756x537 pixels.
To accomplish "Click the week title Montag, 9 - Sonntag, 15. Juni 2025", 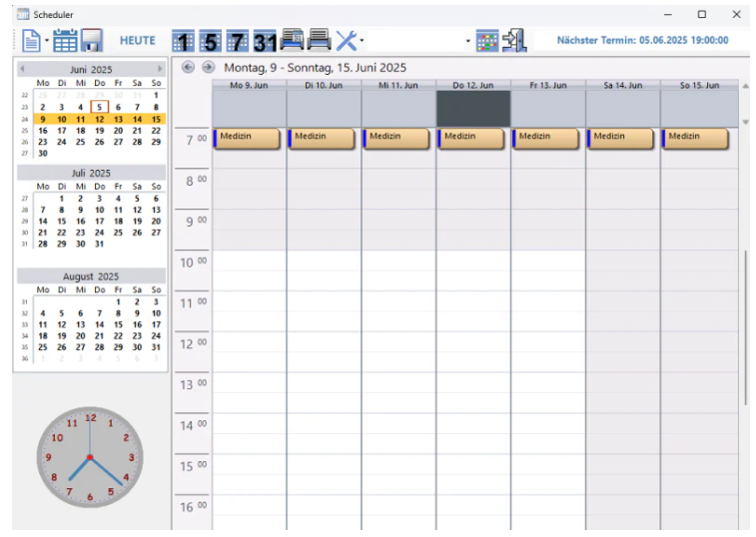I will click(316, 68).
